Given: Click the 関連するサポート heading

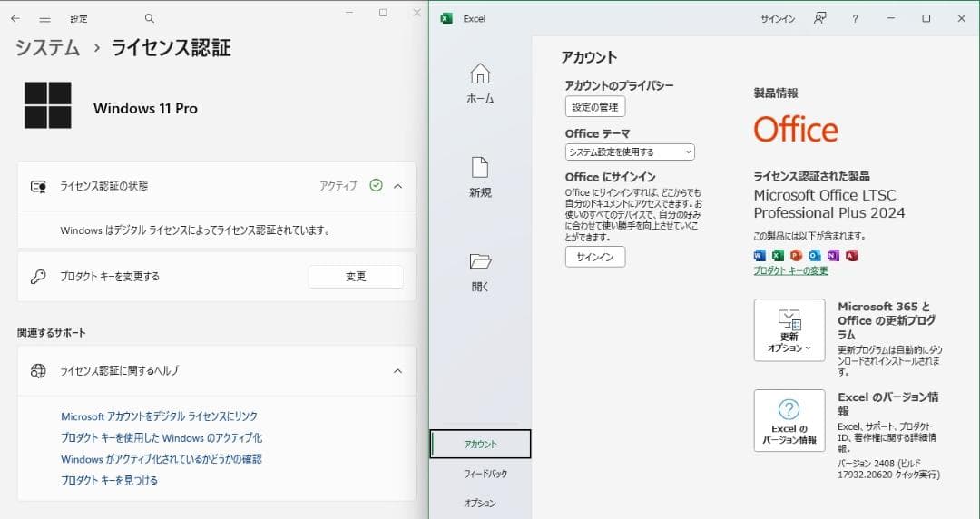Looking at the screenshot, I should pos(51,333).
